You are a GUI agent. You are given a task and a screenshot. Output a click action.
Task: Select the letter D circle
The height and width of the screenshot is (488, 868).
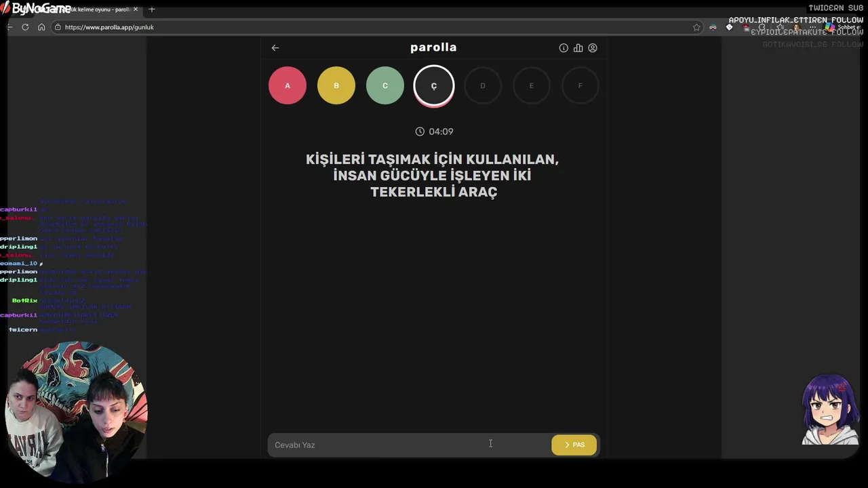coord(483,85)
